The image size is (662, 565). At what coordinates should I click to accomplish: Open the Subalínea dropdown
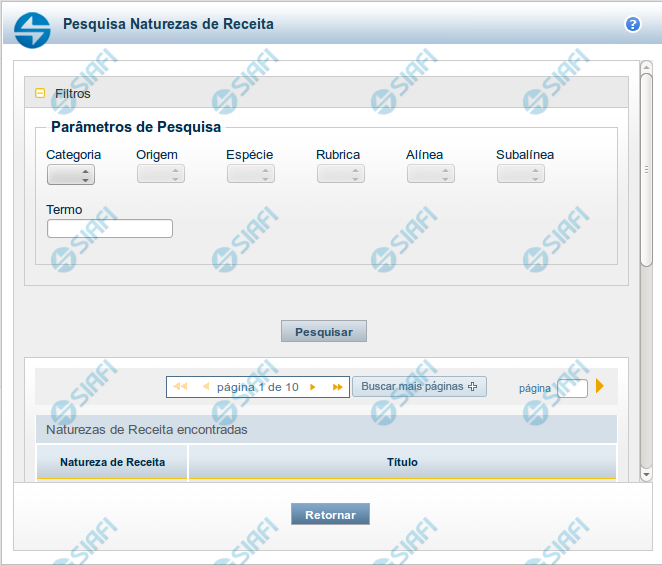(x=521, y=174)
